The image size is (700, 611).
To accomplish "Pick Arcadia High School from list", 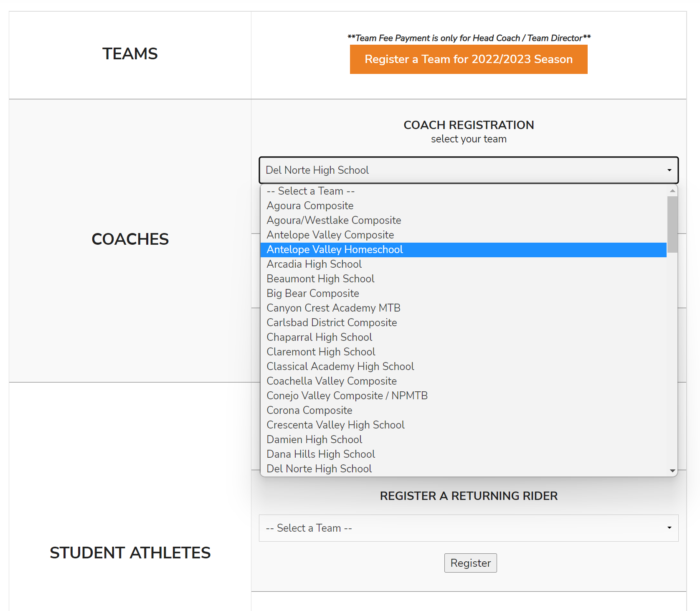I will point(314,264).
